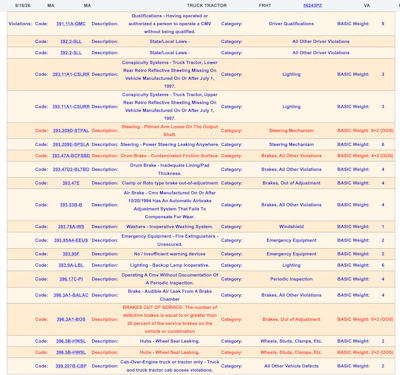Viewport: 400px width, 375px height.
Task: Select 'Qualifications - Having operated' description text
Action: tap(170, 24)
